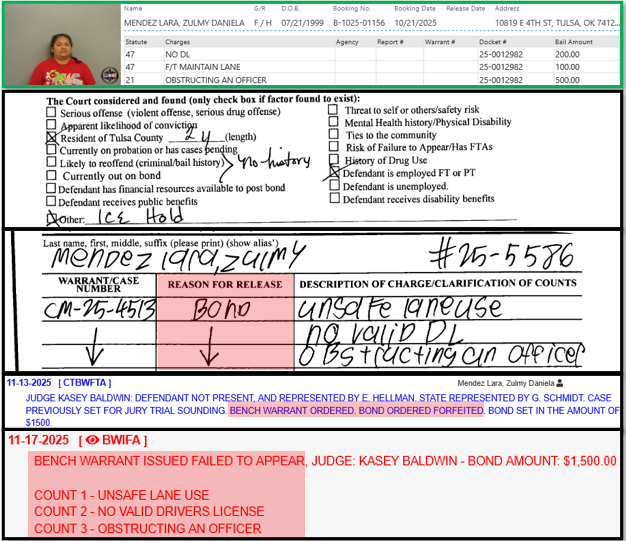Click the Agency column header
This screenshot has width=626, height=541.
click(347, 42)
